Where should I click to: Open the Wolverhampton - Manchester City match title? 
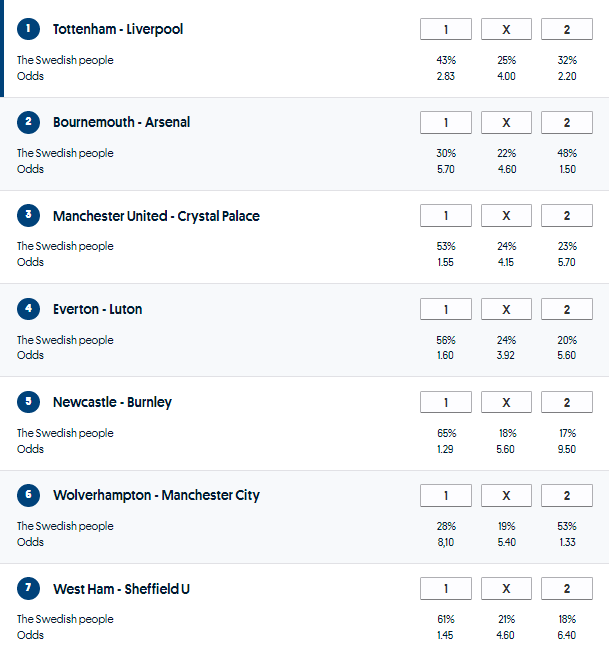pos(156,495)
